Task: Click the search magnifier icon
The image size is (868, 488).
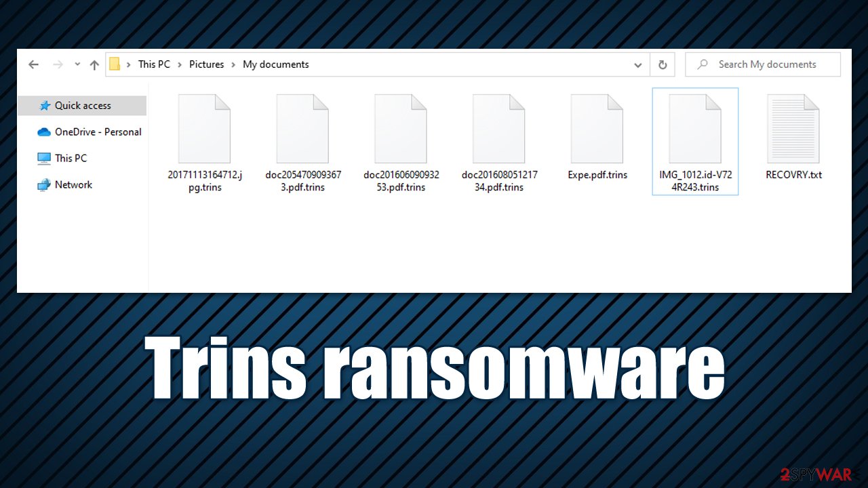Action: 703,64
